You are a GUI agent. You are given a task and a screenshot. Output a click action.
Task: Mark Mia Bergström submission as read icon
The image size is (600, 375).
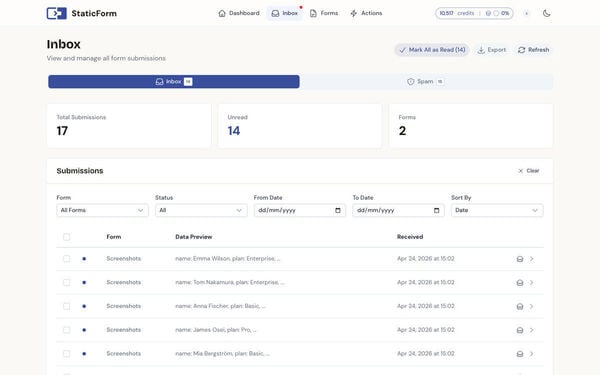click(x=520, y=354)
